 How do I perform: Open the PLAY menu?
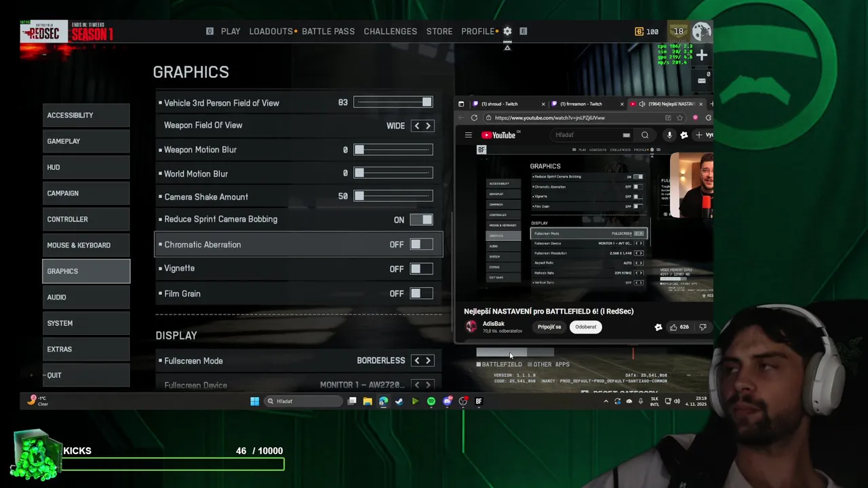[x=231, y=31]
